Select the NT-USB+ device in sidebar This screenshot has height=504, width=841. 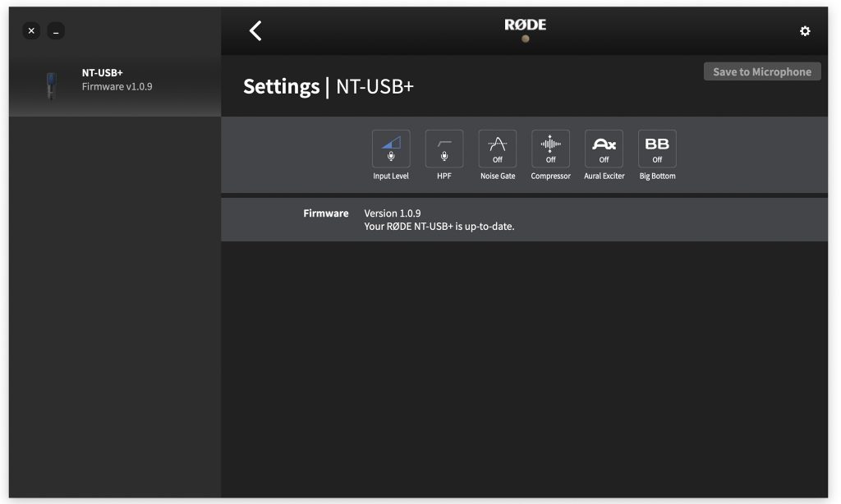[115, 86]
